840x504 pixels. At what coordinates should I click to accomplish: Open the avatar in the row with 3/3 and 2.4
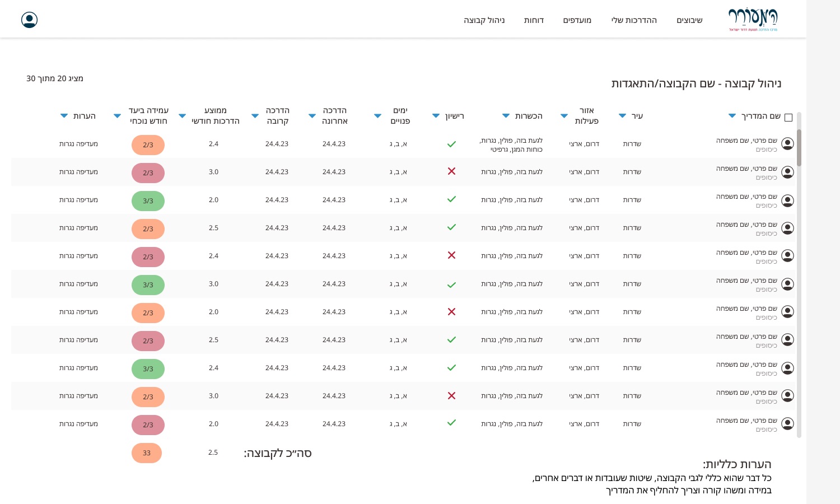point(787,368)
